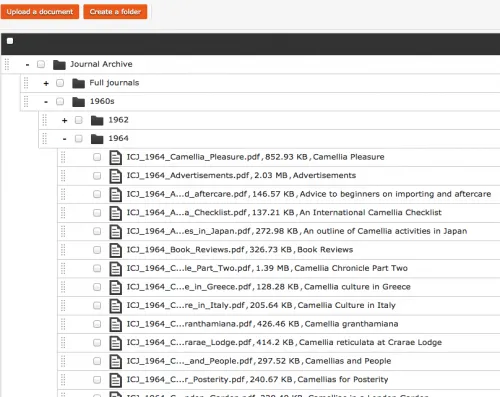Screen dimensions: 500x397
Task: Check the Full journals folder checkbox
Action: [x=60, y=83]
